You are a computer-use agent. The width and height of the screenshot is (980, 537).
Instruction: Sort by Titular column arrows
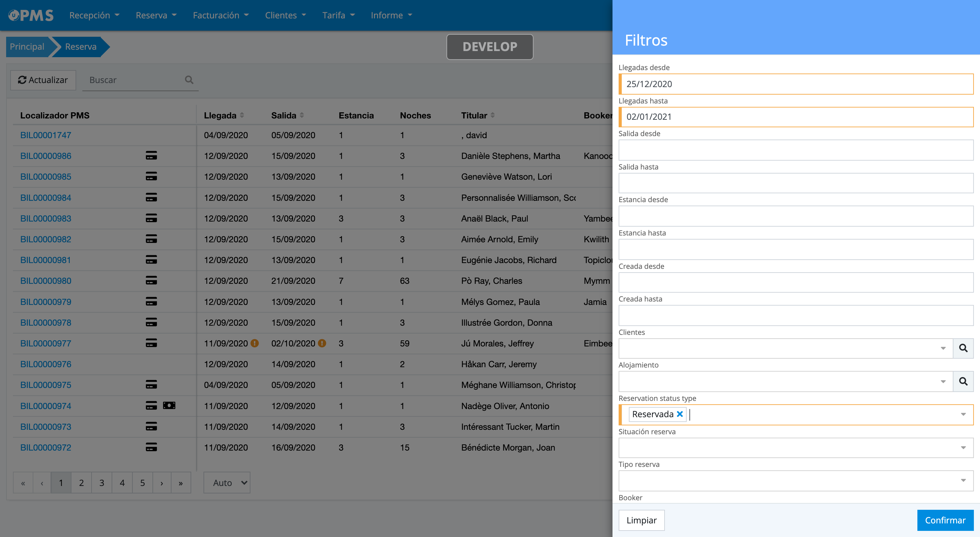pyautogui.click(x=493, y=115)
